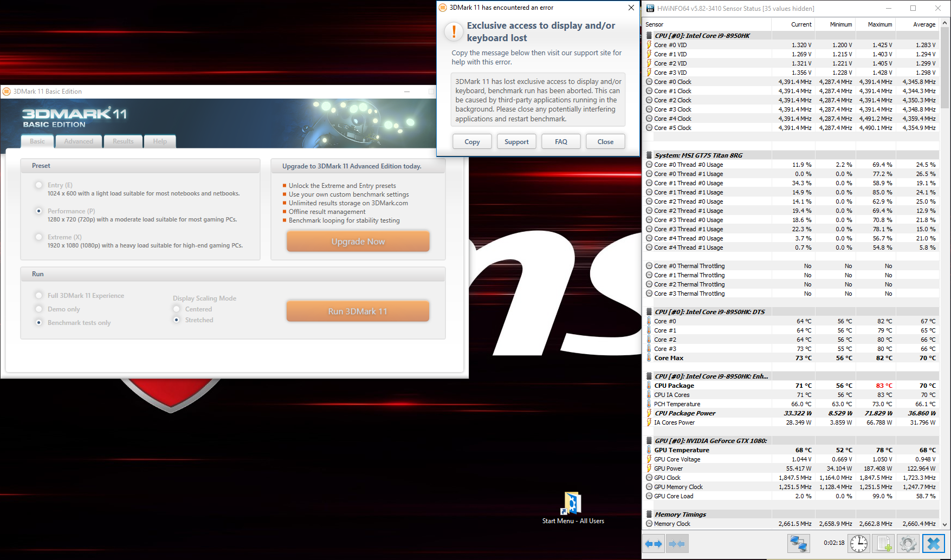This screenshot has height=560, width=951.
Task: Click the clock icon beside Core #0 Clock
Action: point(649,82)
